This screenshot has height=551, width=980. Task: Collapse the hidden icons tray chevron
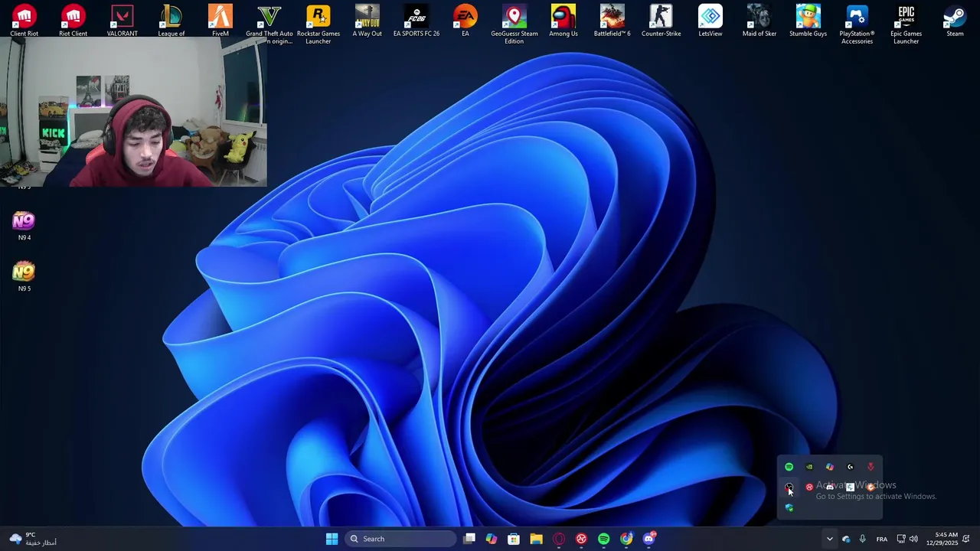(829, 539)
